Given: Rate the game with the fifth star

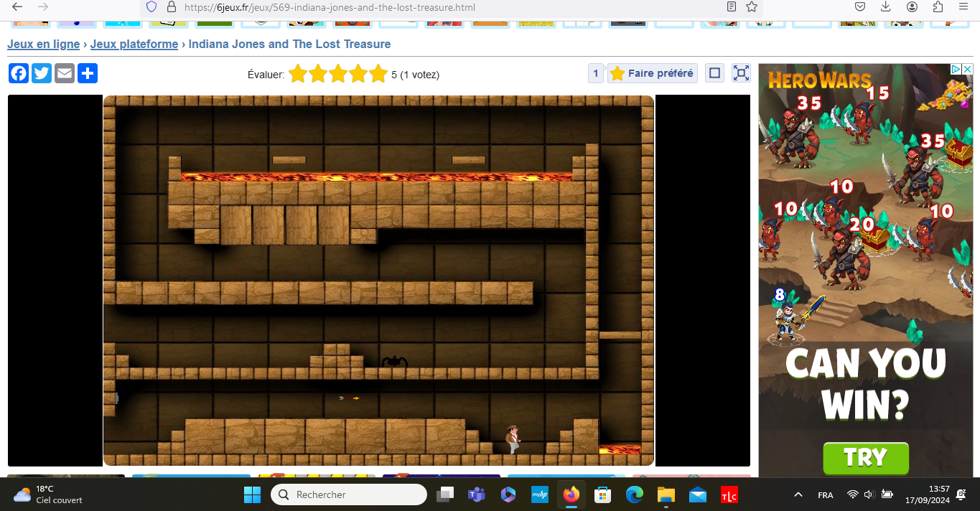Looking at the screenshot, I should click(378, 74).
